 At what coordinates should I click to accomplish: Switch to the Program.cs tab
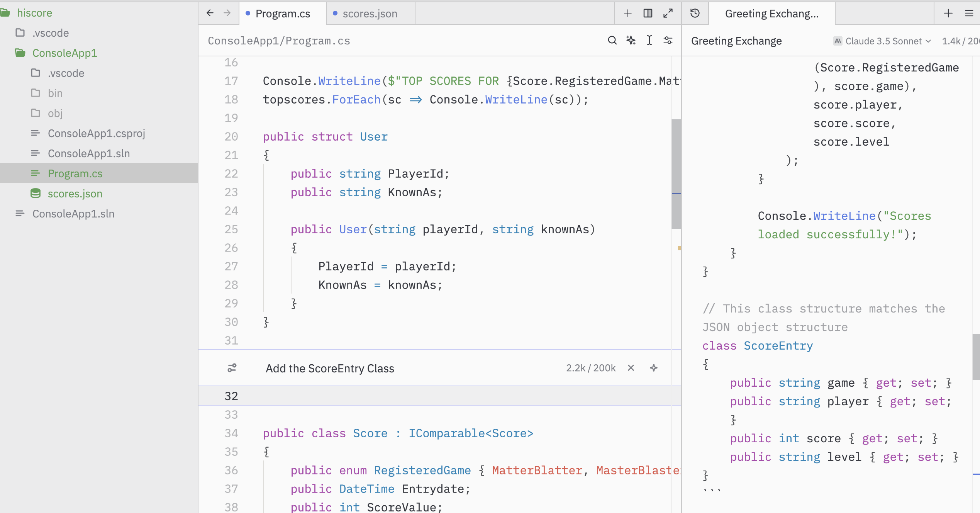pos(283,14)
